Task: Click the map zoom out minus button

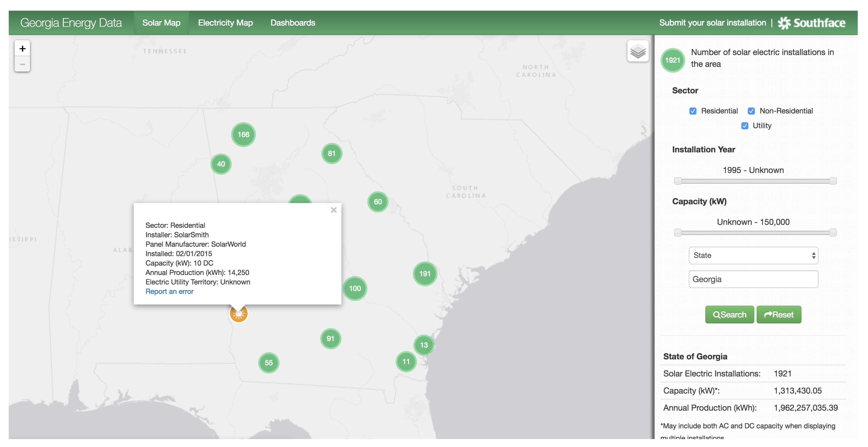Action: click(x=22, y=64)
